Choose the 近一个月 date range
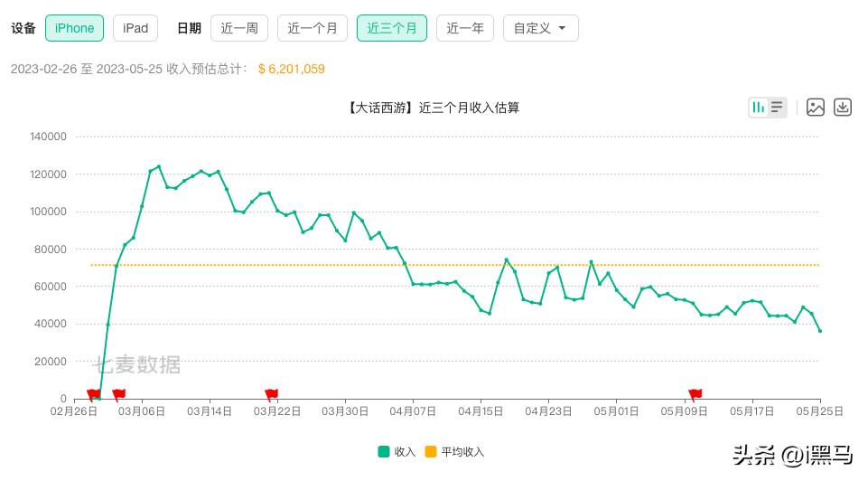 click(x=313, y=28)
